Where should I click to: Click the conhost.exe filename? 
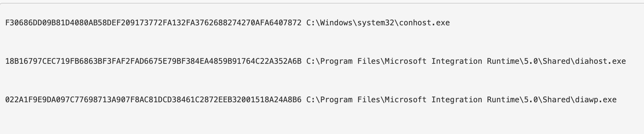tap(424, 23)
